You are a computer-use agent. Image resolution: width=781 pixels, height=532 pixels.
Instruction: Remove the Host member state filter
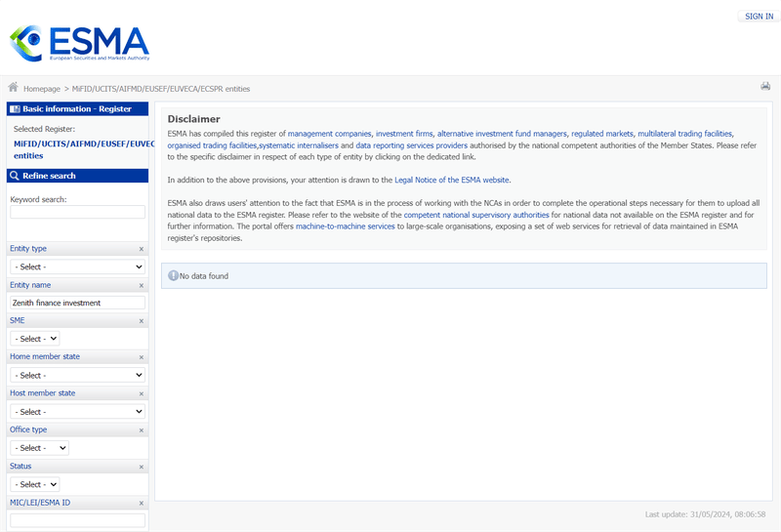141,393
